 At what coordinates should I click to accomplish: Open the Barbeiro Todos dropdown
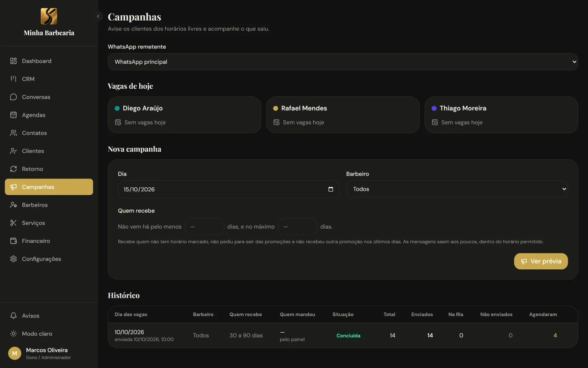pos(457,189)
